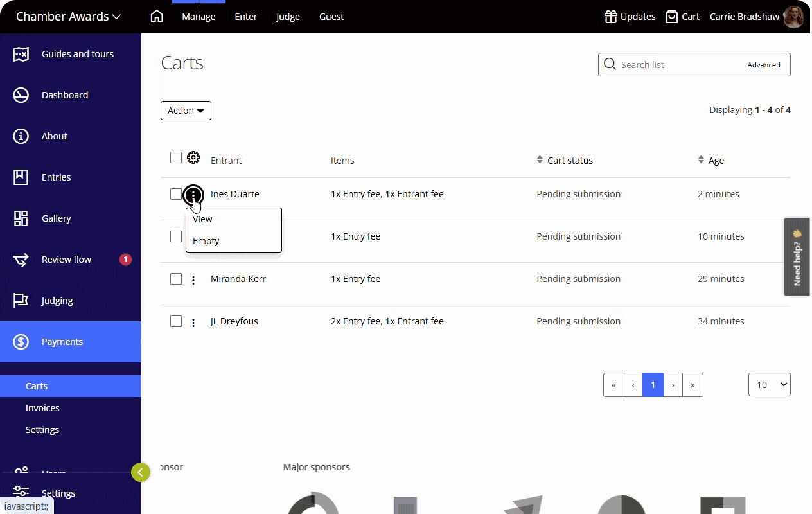Click the Updates gift icon in header

click(611, 16)
